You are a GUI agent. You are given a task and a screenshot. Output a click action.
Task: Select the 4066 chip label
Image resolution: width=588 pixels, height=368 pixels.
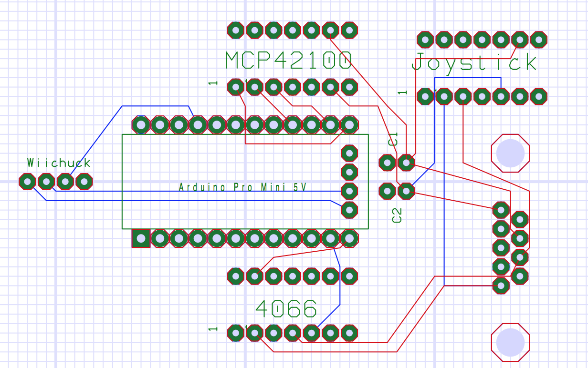point(286,309)
